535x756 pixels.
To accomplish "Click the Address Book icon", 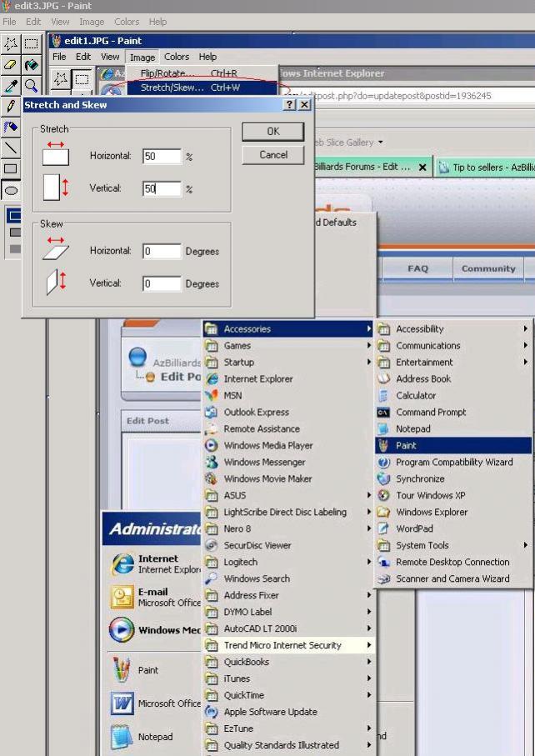I will tap(383, 379).
